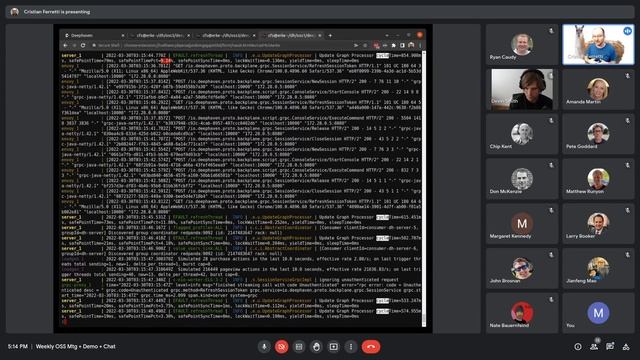Click the speaking indicator on Cristian Ferretti's tile

[x=627, y=31]
